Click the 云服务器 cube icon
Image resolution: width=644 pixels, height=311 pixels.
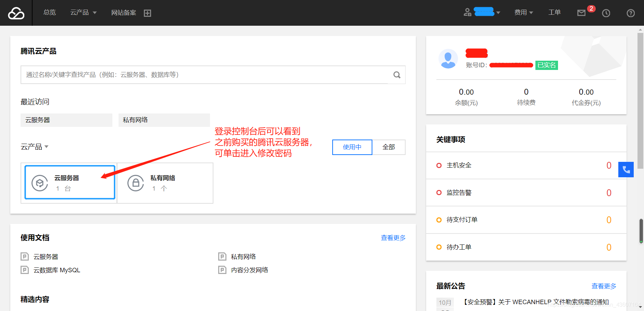pyautogui.click(x=40, y=183)
